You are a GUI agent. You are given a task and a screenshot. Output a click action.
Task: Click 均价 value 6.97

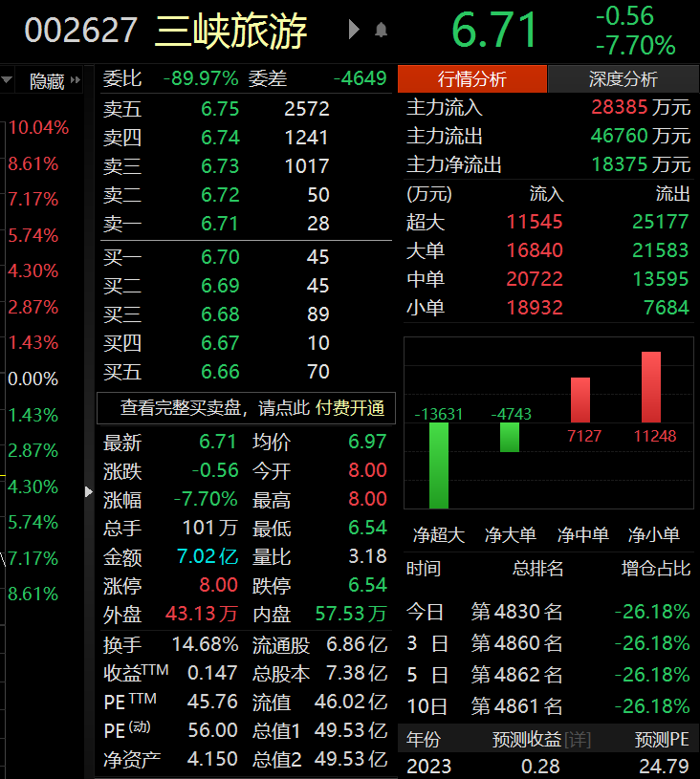(x=367, y=442)
